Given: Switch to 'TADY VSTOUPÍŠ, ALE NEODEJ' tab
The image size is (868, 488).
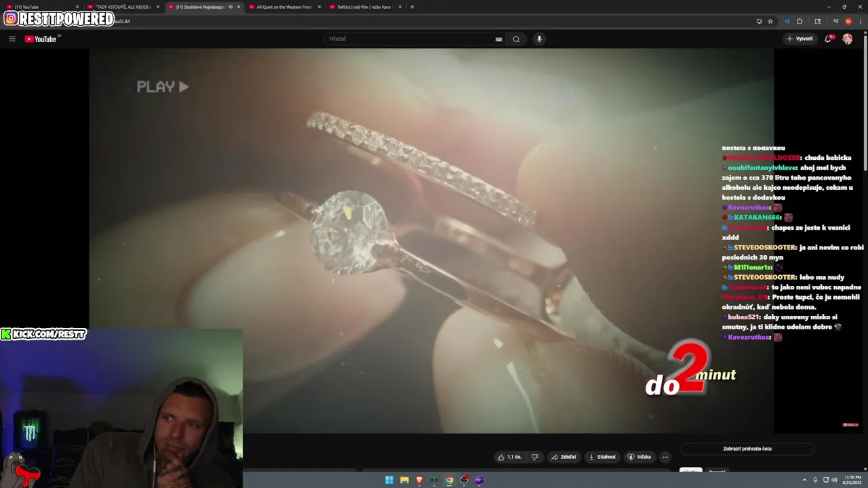Looking at the screenshot, I should [x=123, y=7].
